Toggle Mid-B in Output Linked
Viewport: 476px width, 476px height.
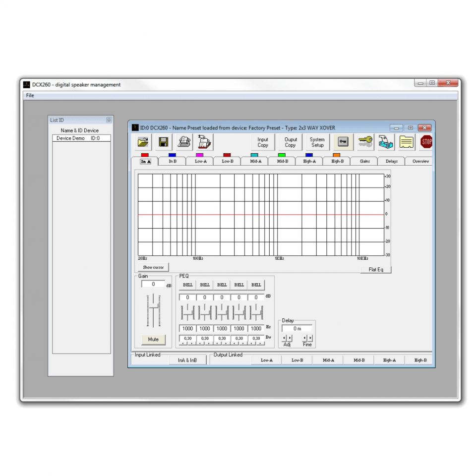coord(359,360)
